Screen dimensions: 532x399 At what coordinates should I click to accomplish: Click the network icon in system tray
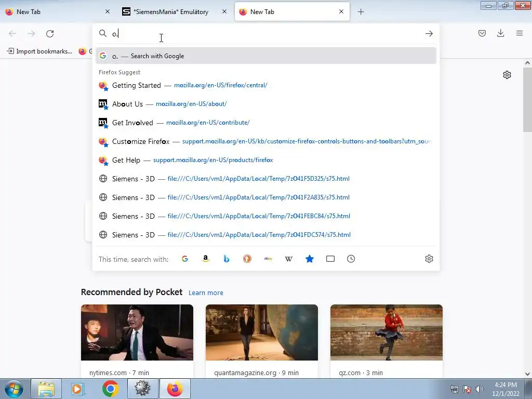pos(454,389)
